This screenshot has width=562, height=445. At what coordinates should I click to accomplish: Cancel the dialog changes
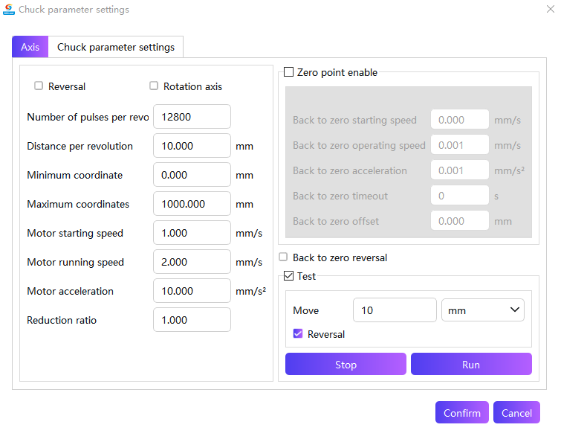point(516,412)
